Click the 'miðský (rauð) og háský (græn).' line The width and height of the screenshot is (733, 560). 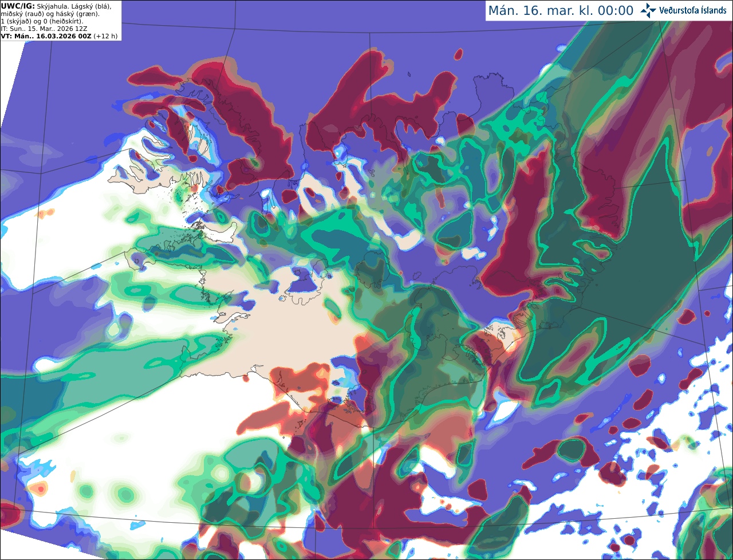(x=50, y=14)
